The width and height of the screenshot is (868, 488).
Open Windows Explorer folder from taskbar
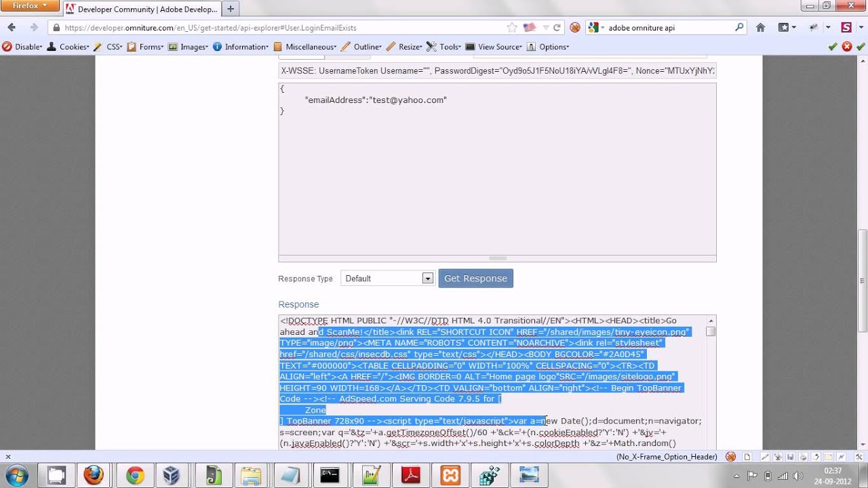tap(251, 476)
